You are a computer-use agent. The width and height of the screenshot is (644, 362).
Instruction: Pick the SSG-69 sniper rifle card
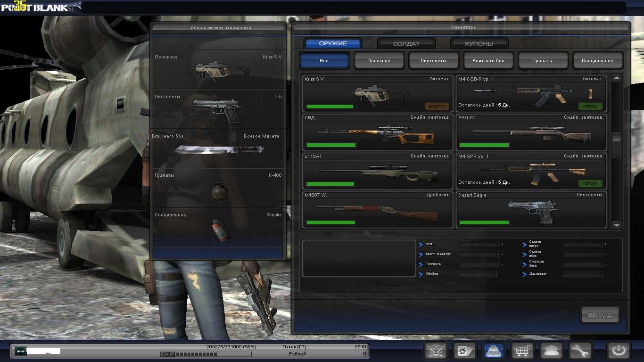point(531,132)
